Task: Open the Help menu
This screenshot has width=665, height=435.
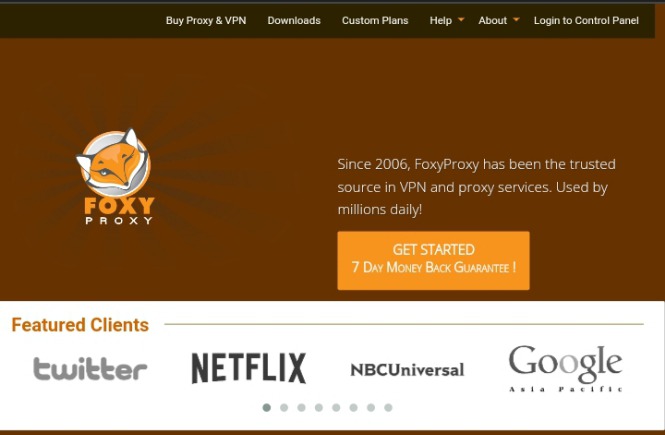Action: pyautogui.click(x=441, y=20)
